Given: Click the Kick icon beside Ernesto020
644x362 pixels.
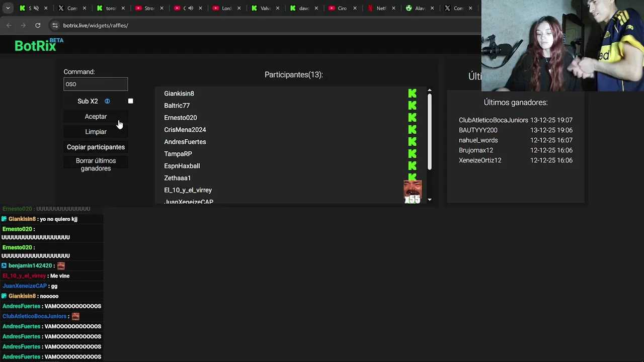Looking at the screenshot, I should [412, 118].
